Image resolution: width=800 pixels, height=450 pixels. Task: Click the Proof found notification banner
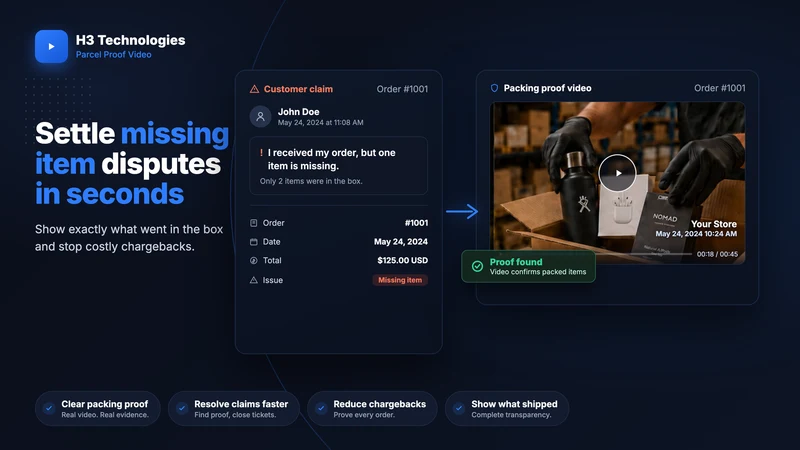point(528,266)
